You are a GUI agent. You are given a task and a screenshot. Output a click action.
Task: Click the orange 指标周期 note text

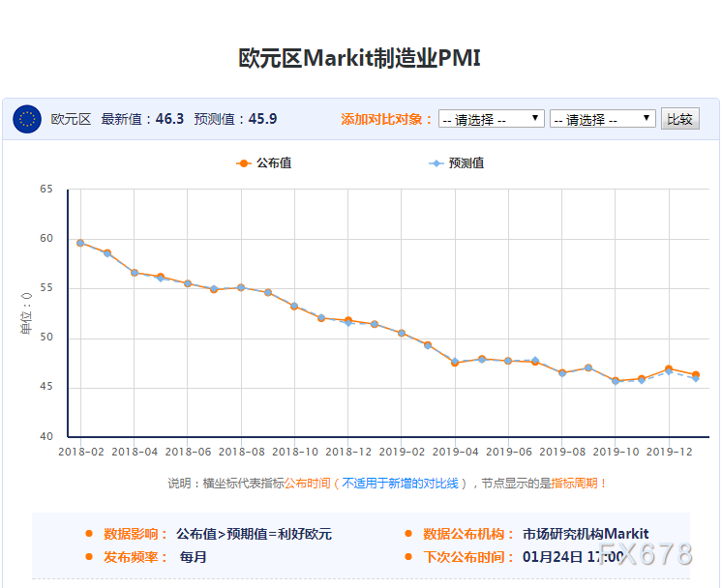click(574, 484)
